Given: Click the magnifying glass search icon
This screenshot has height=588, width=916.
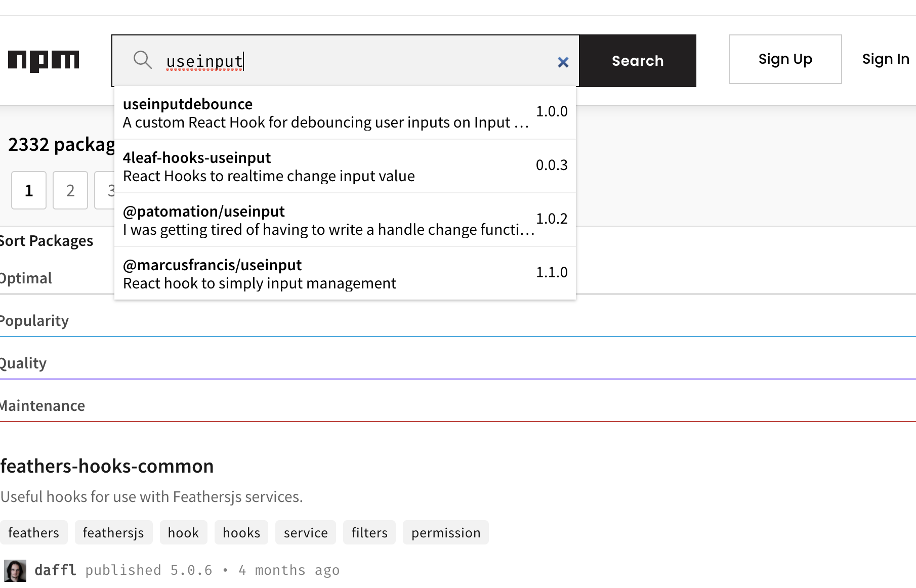Looking at the screenshot, I should click(x=142, y=60).
